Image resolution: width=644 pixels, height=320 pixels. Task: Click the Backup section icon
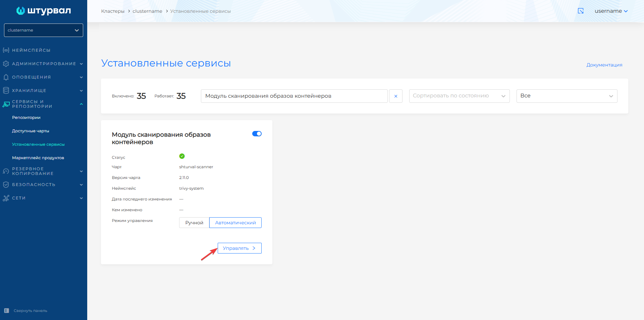(x=6, y=171)
